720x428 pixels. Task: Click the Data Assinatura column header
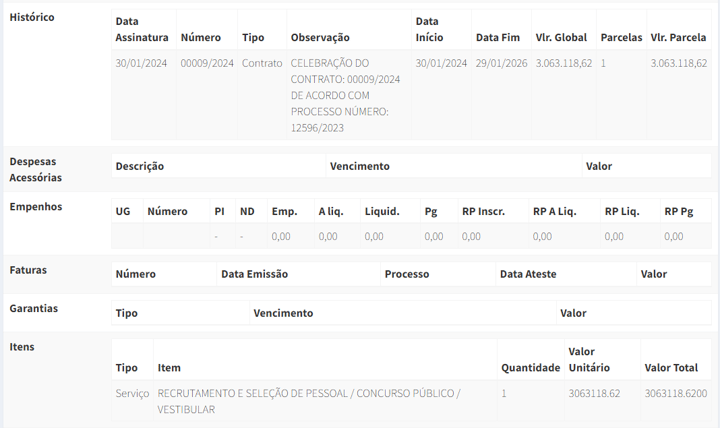click(142, 29)
